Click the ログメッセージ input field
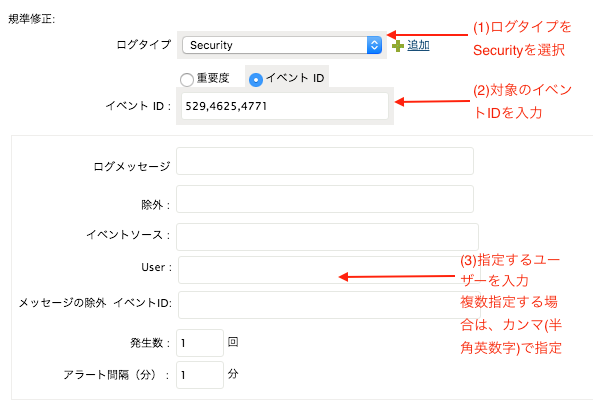 325,161
